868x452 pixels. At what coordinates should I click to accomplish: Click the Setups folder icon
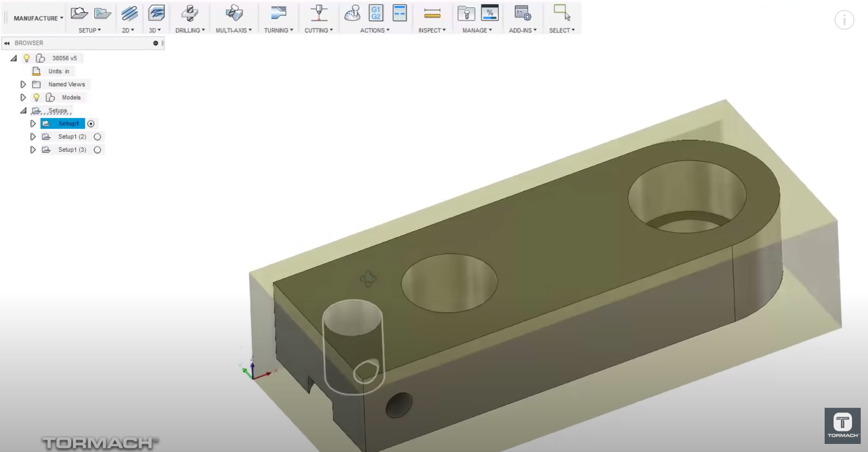coord(36,111)
